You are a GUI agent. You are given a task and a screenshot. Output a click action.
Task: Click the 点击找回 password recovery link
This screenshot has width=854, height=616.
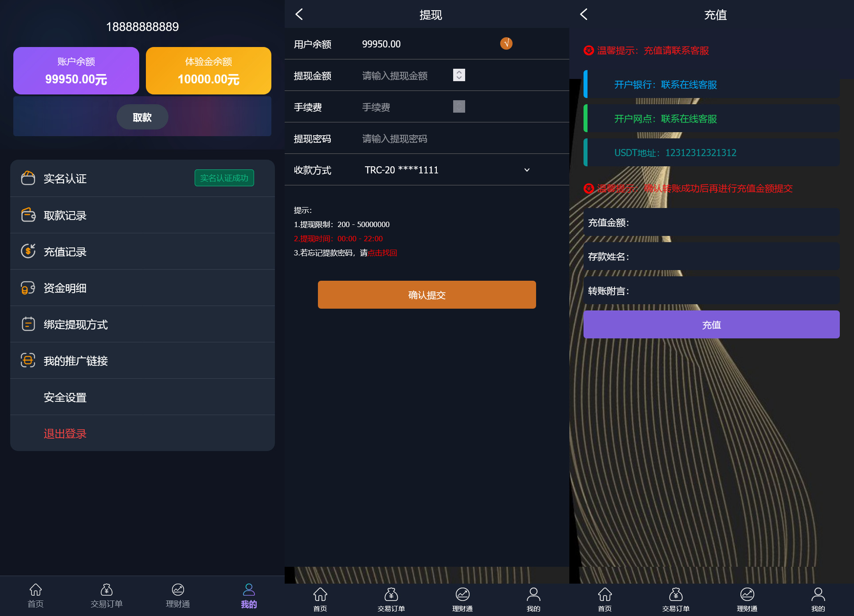382,253
